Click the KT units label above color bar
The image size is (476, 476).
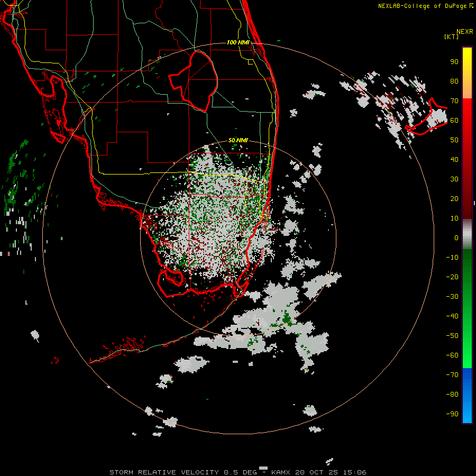tap(451, 36)
